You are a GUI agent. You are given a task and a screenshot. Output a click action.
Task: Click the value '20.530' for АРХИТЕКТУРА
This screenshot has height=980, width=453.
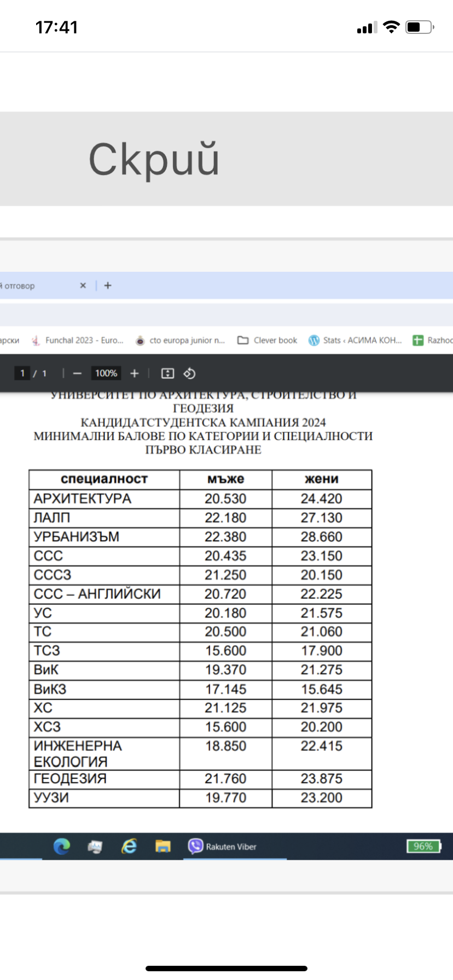pyautogui.click(x=226, y=499)
